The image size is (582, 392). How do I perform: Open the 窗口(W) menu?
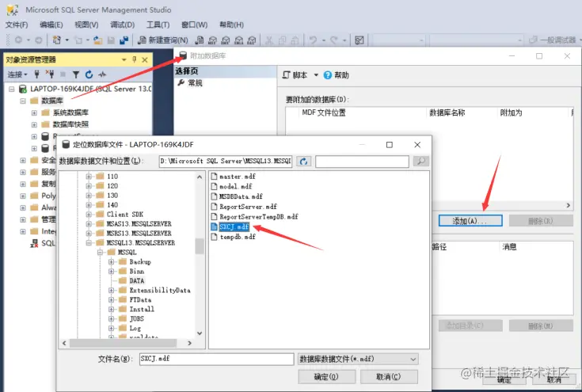point(194,25)
